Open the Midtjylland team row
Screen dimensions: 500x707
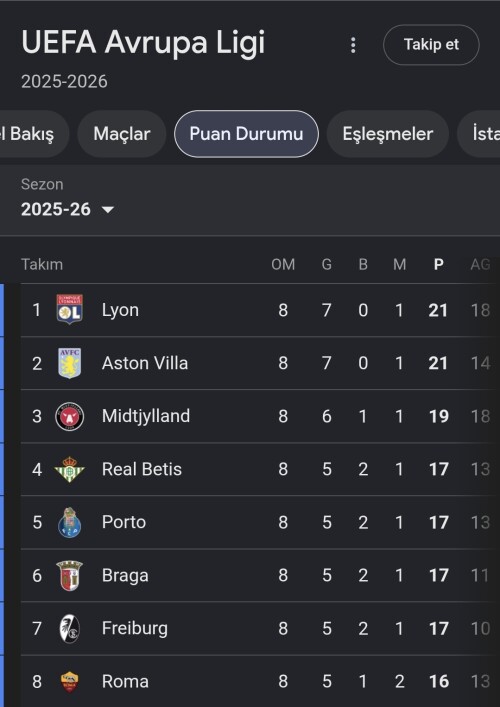pos(259,416)
